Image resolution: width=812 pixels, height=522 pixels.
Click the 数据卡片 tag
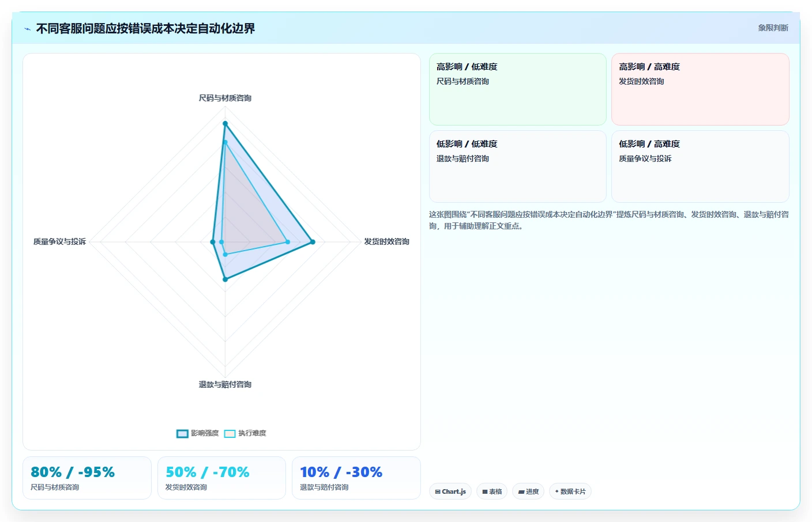570,491
